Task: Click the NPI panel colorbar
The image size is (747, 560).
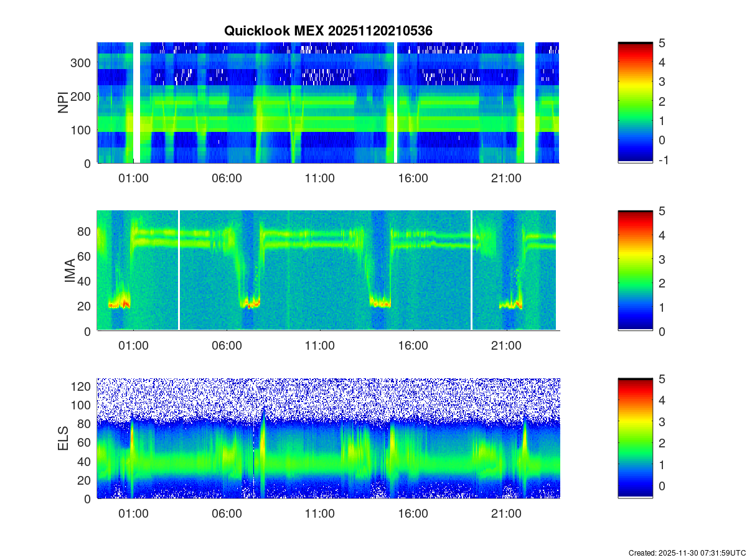Action: click(635, 103)
